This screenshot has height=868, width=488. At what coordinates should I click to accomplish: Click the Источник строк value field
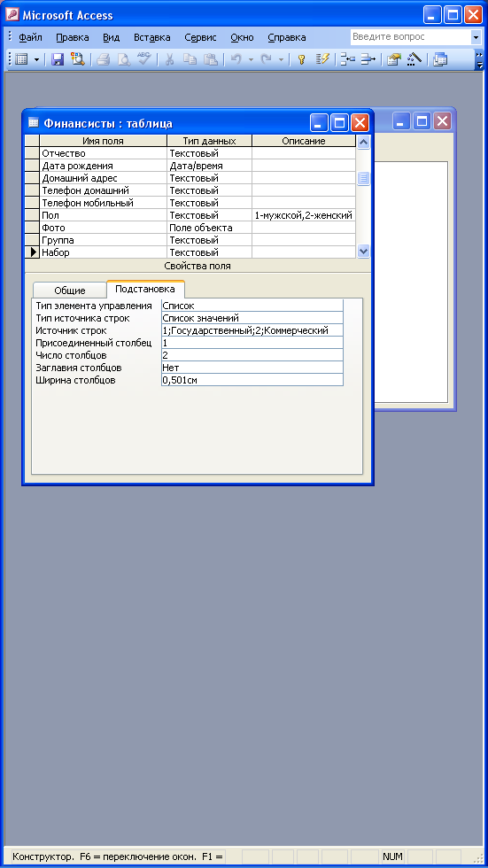tap(252, 330)
